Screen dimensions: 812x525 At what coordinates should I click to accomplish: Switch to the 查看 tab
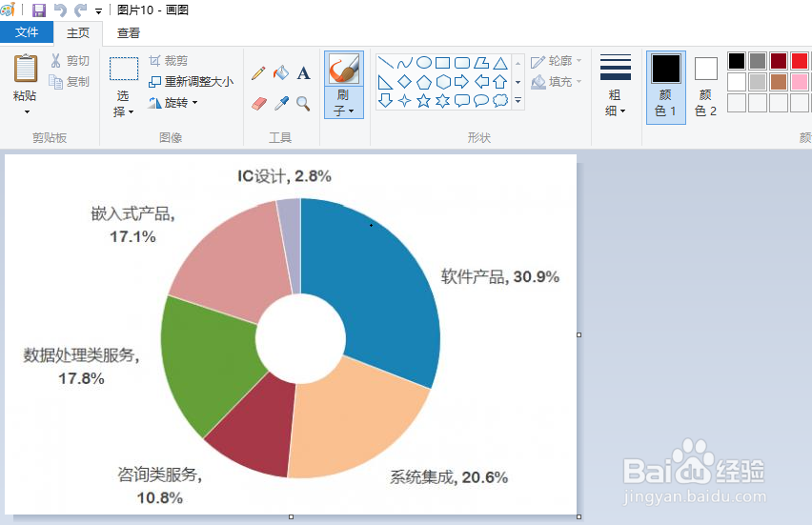(x=128, y=33)
